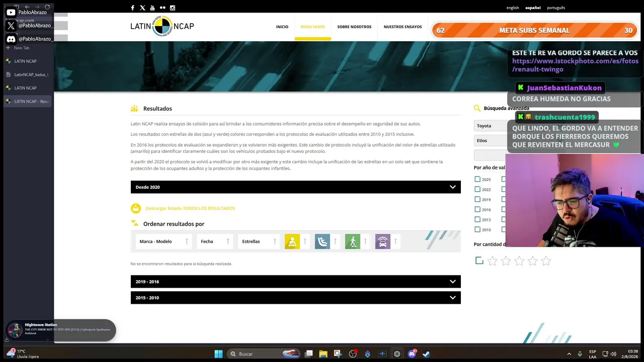
Task: Tick the 2025 year checkbox
Action: [477, 179]
